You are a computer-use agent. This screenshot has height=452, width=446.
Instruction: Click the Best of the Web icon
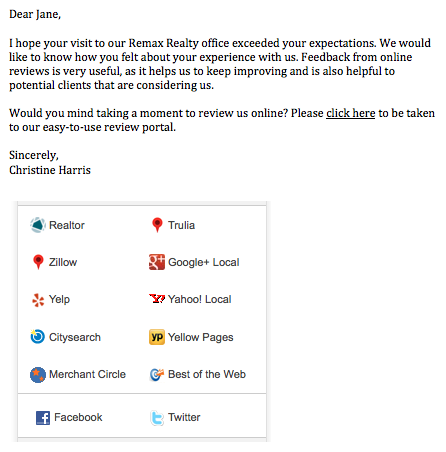coord(157,375)
